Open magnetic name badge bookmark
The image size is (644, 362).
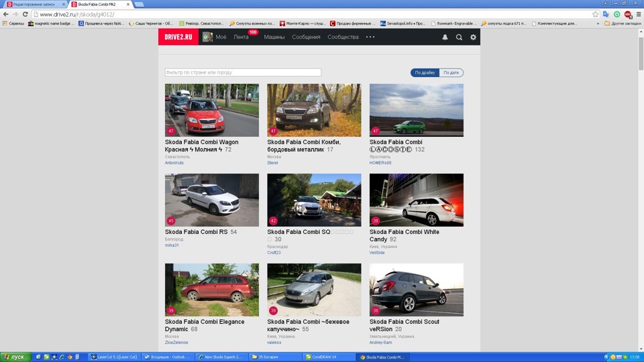[52, 23]
